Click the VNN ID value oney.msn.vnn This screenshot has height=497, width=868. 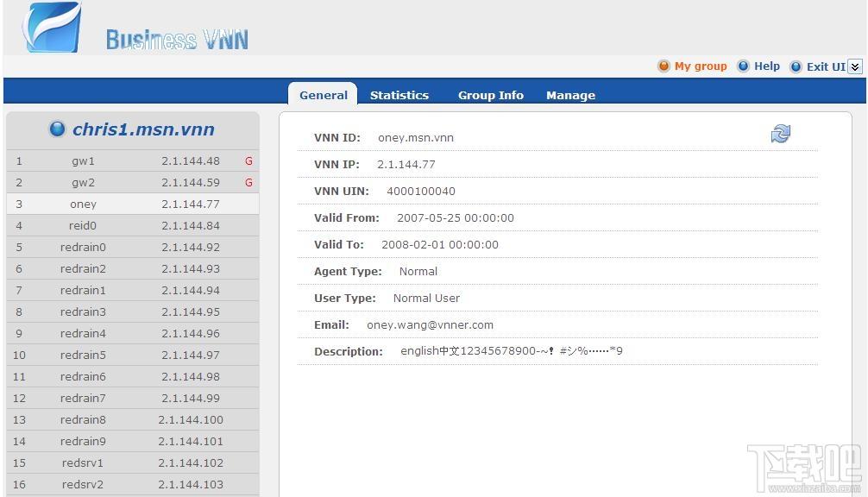pyautogui.click(x=416, y=138)
